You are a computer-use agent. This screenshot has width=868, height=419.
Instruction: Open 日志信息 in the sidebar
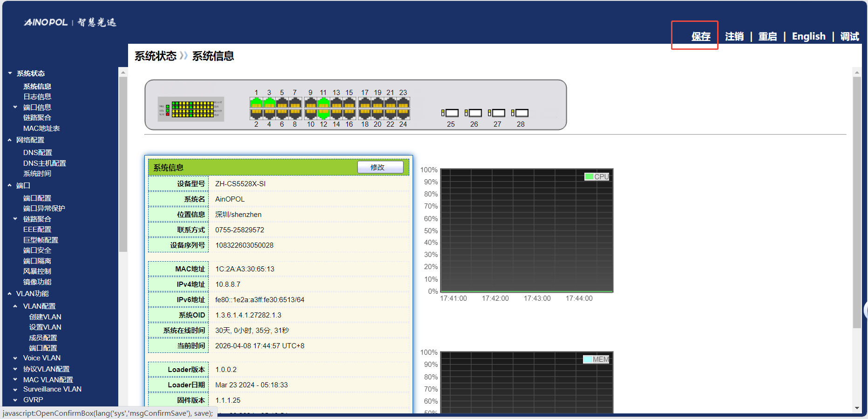[x=37, y=97]
